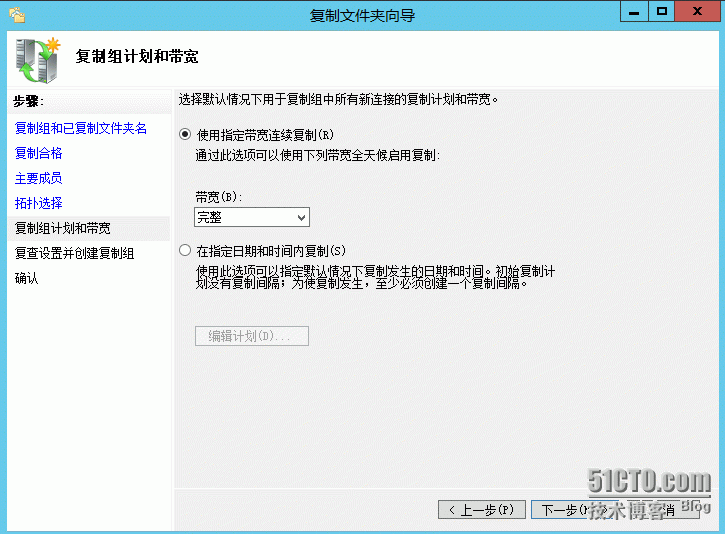Go to step 复制组和已复制文件夹名
Image resolution: width=725 pixels, height=534 pixels.
click(x=80, y=128)
